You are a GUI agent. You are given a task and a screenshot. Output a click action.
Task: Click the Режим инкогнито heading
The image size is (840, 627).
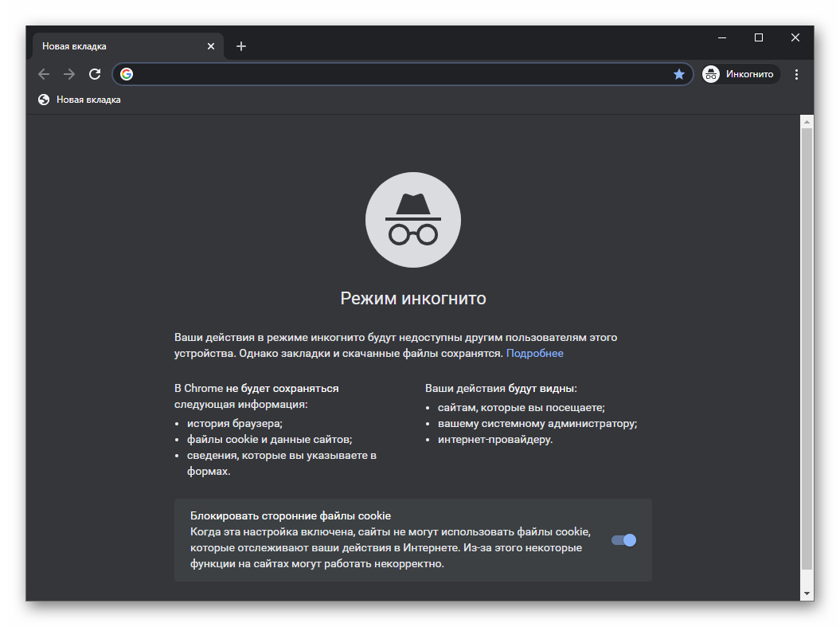pyautogui.click(x=413, y=298)
